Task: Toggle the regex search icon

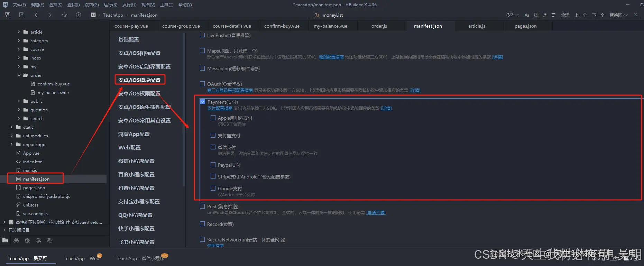Action: pos(545,15)
